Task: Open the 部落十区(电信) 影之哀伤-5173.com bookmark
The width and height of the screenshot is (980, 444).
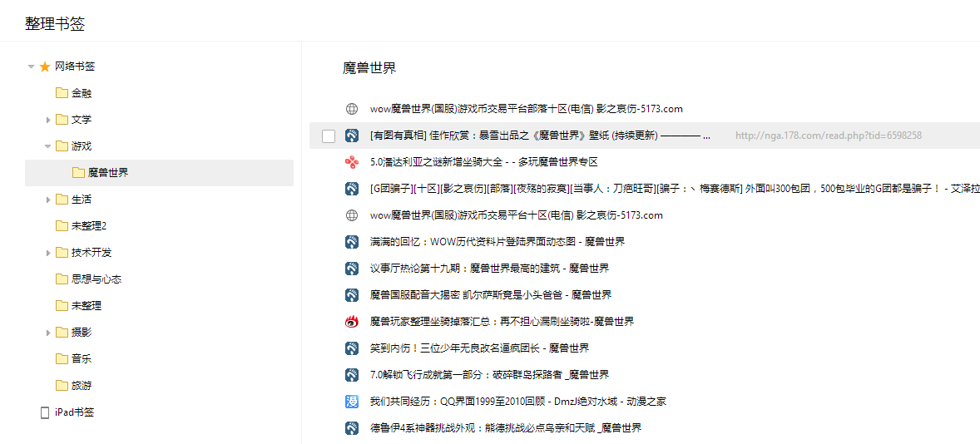Action: point(527,109)
